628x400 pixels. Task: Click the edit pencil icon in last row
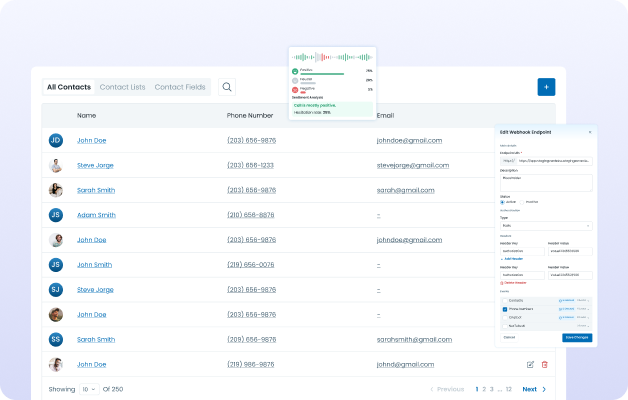click(x=530, y=365)
